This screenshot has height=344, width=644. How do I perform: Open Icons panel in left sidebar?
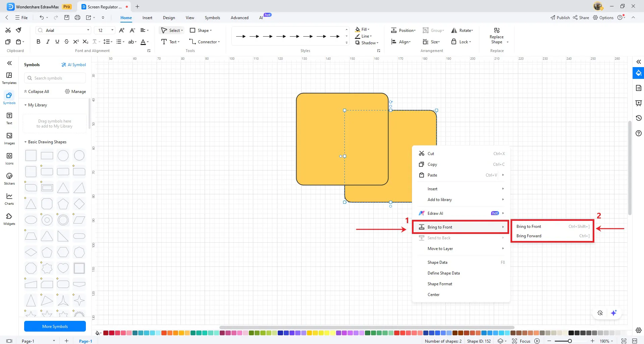tap(9, 158)
